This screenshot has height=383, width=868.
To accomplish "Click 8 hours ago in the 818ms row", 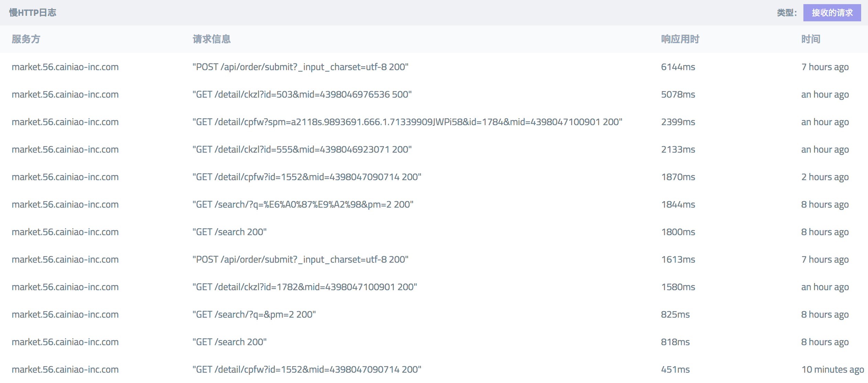I will click(x=825, y=342).
